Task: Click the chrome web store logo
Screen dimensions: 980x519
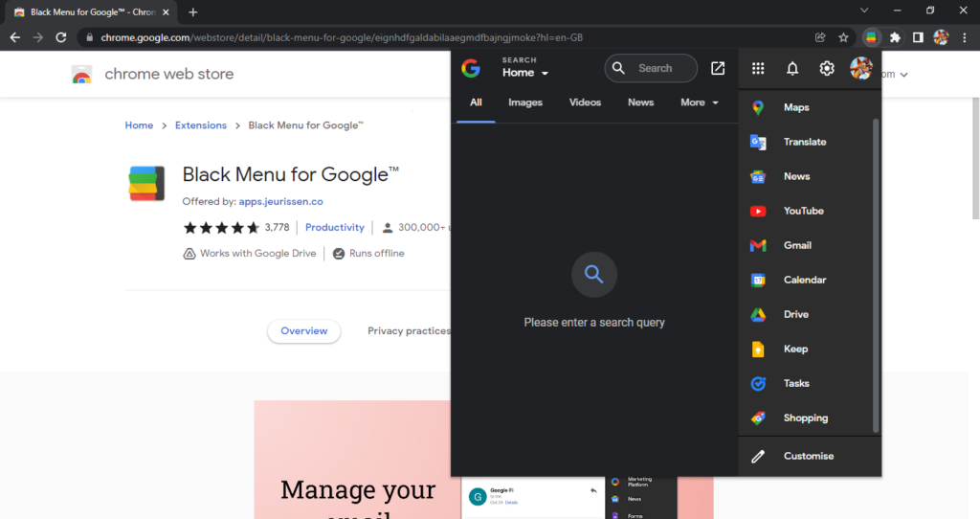Action: click(x=82, y=74)
